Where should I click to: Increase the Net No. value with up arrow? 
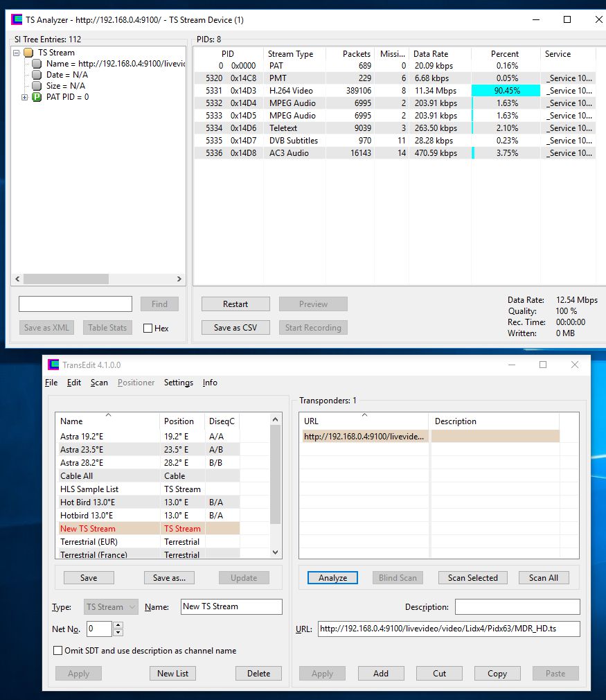tap(118, 626)
